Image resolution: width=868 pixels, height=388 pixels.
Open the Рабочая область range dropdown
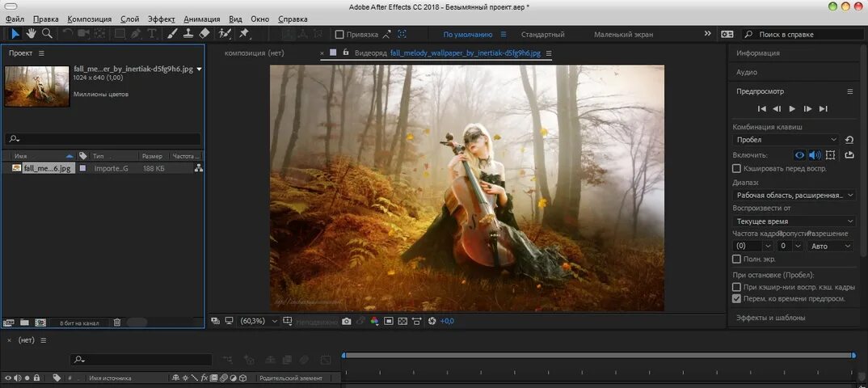(794, 195)
